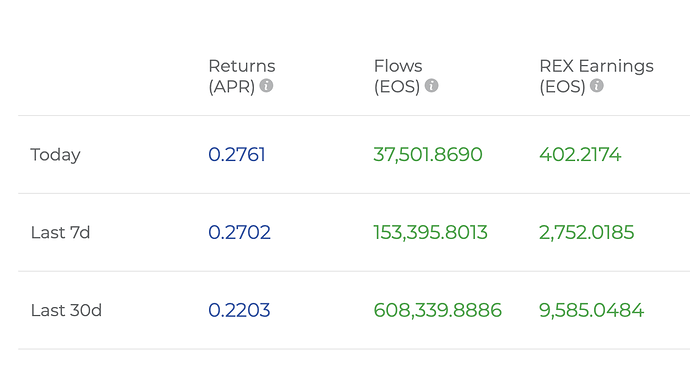Select the REX Earnings (EOS) column header
The height and width of the screenshot is (376, 690).
pos(596,76)
